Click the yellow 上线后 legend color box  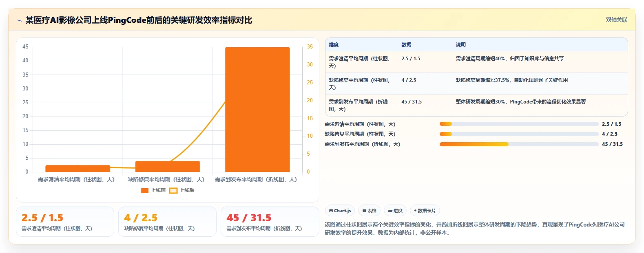click(x=173, y=191)
